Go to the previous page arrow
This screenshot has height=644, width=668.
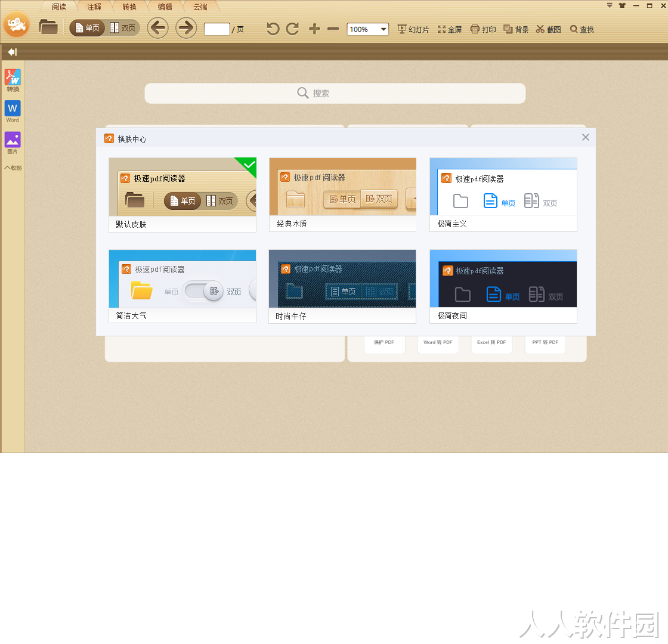(157, 28)
